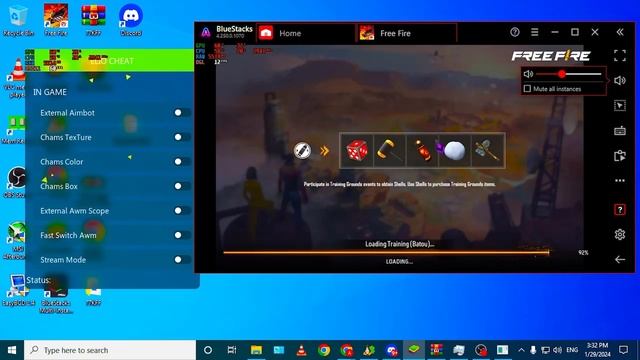
Task: Click system tray volume icon
Action: click(557, 350)
